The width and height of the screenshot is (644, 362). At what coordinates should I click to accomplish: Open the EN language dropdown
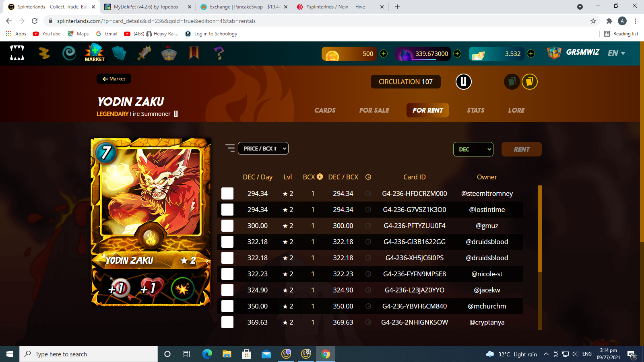click(616, 53)
